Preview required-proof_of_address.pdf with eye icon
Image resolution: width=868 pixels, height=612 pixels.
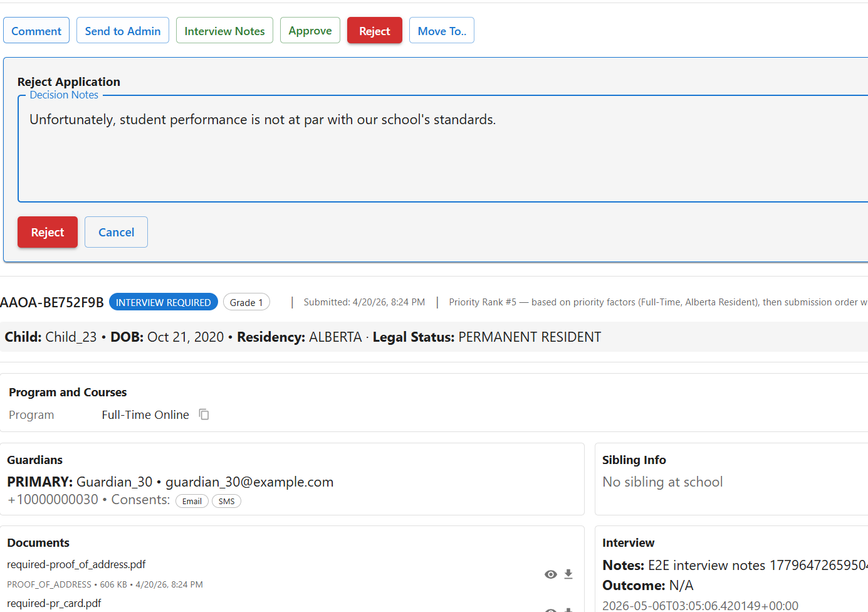[551, 574]
